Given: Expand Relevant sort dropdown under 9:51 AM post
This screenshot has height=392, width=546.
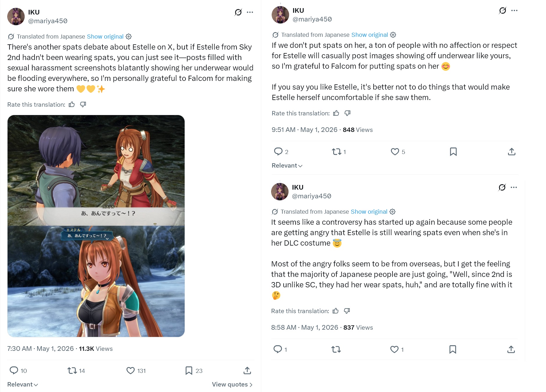Looking at the screenshot, I should (x=287, y=166).
